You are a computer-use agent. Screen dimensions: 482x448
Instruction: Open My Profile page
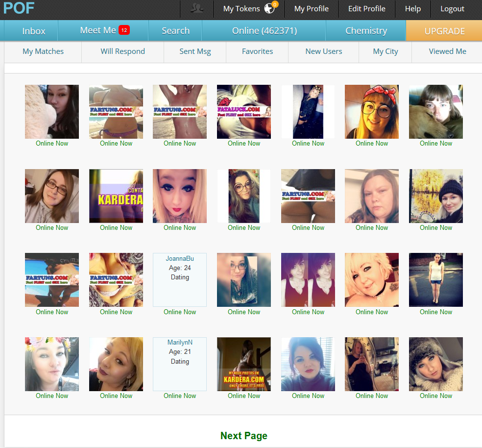click(x=311, y=9)
